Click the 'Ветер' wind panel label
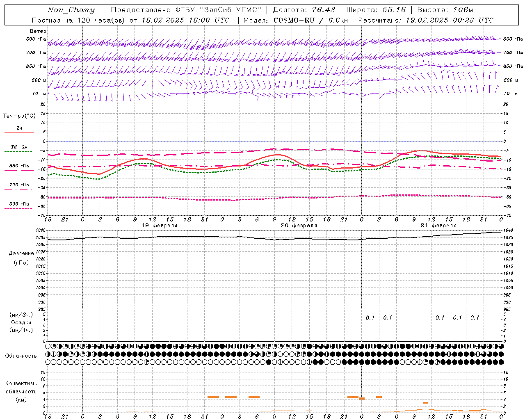Image resolution: width=525 pixels, height=420 pixels. coord(38,31)
